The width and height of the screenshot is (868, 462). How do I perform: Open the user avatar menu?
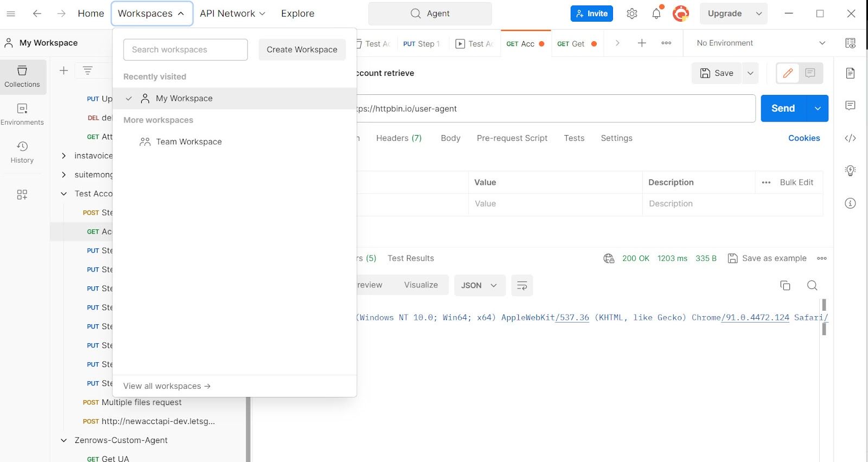click(x=681, y=14)
